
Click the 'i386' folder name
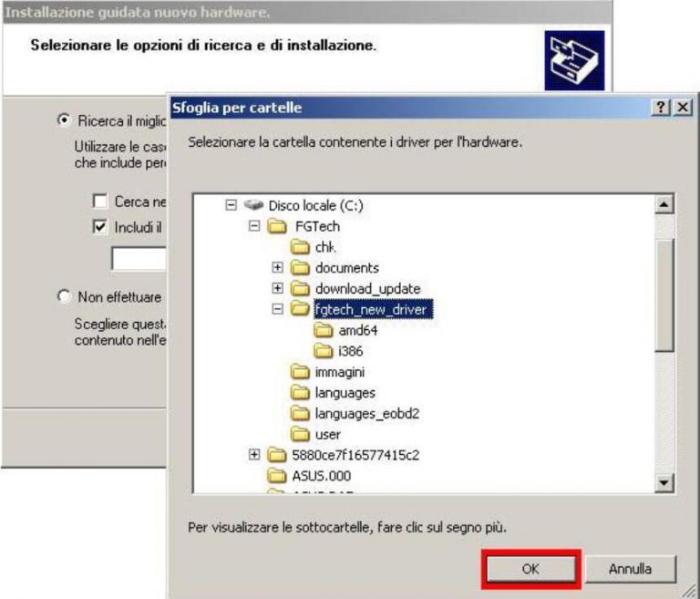[x=350, y=351]
